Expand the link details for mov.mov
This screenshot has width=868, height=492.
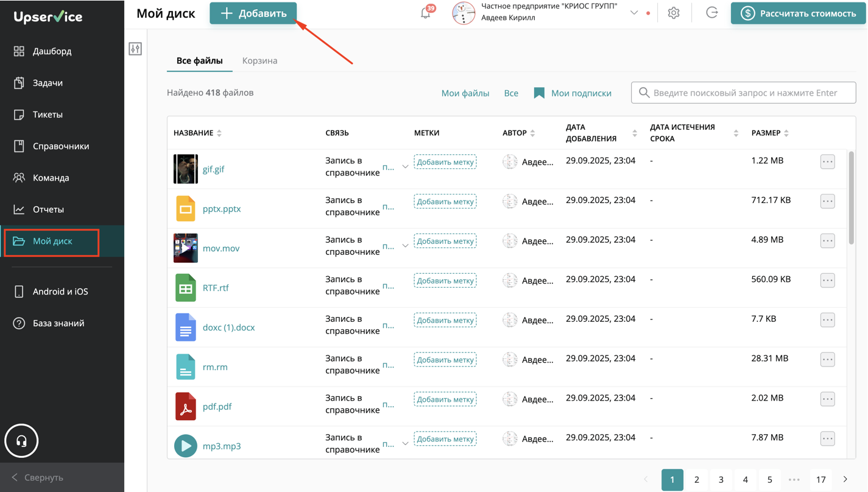coord(405,246)
